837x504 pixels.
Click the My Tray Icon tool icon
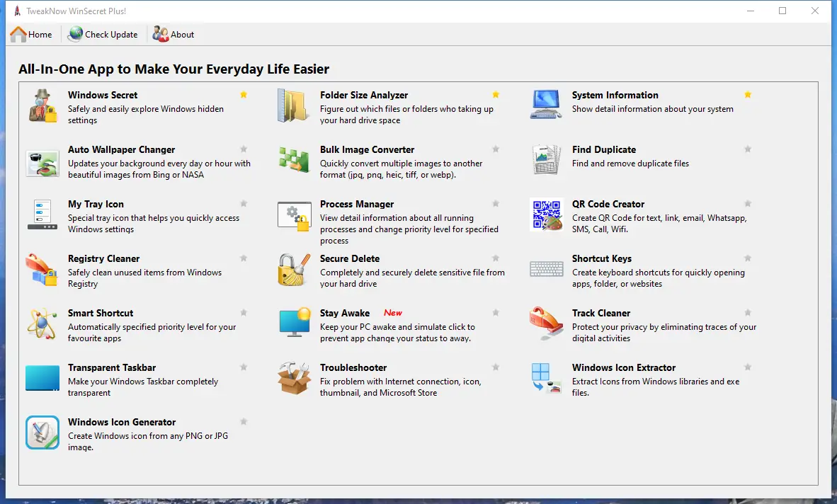click(42, 215)
